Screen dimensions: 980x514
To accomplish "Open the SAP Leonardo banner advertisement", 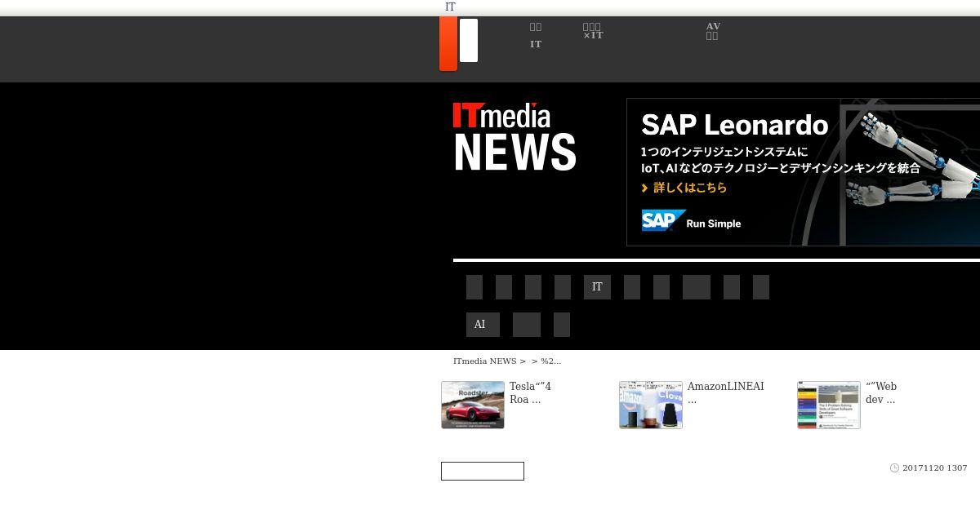I will (x=803, y=172).
